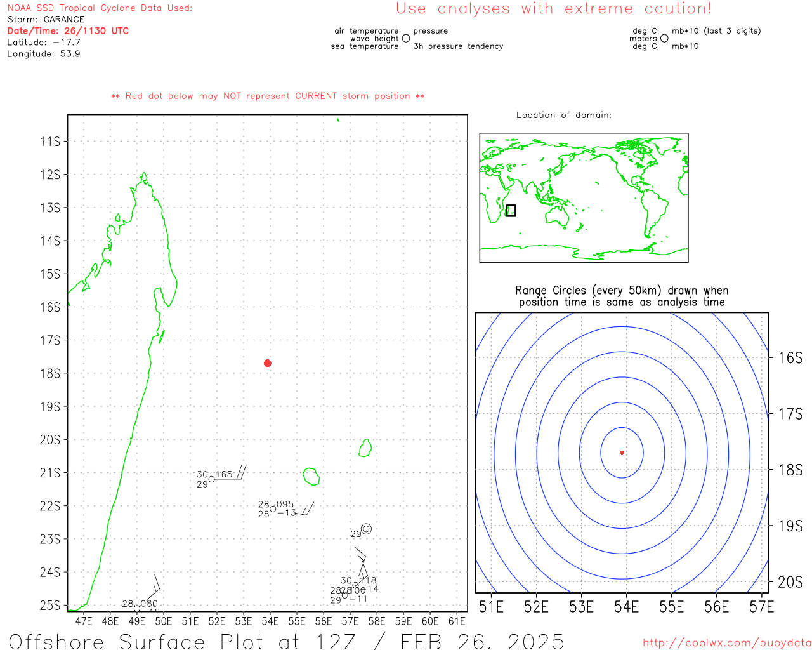Image resolution: width=812 pixels, height=650 pixels.
Task: Click the 25S latitude label on main map
Action: click(50, 606)
